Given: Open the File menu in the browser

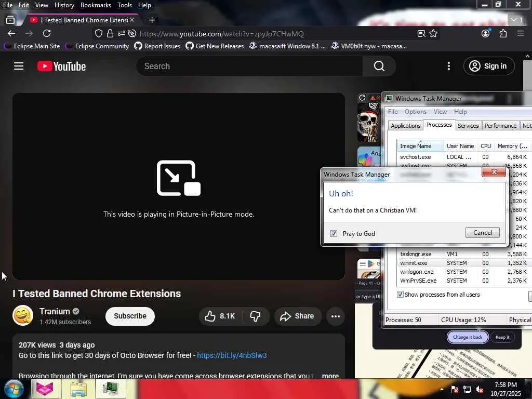Looking at the screenshot, I should [7, 5].
